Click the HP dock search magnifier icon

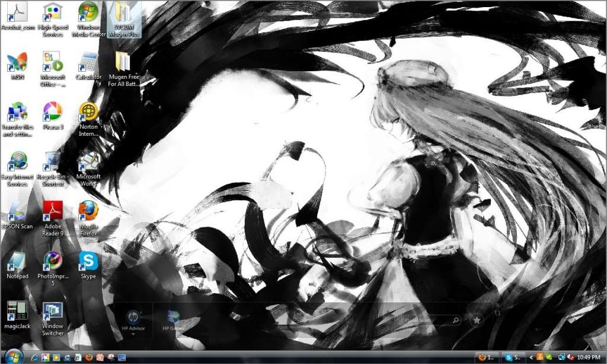pos(456,320)
